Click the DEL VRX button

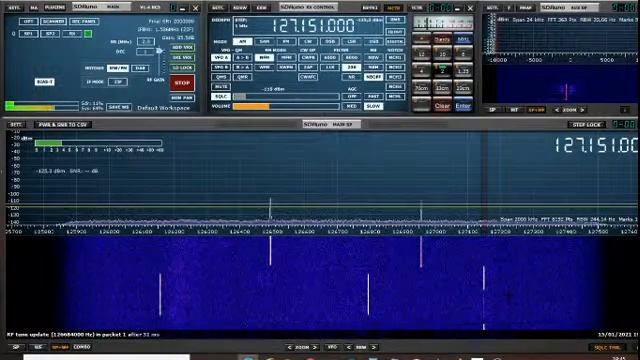[x=182, y=58]
